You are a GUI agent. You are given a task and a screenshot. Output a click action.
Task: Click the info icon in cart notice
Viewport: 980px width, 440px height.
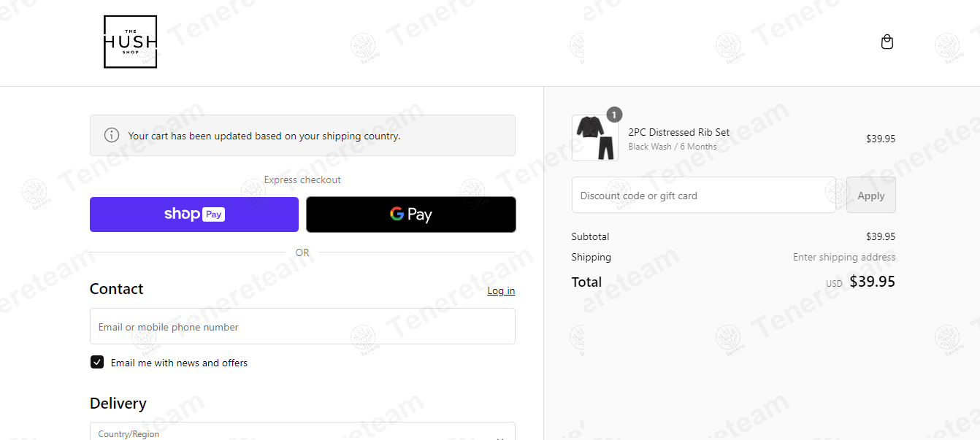(x=112, y=135)
